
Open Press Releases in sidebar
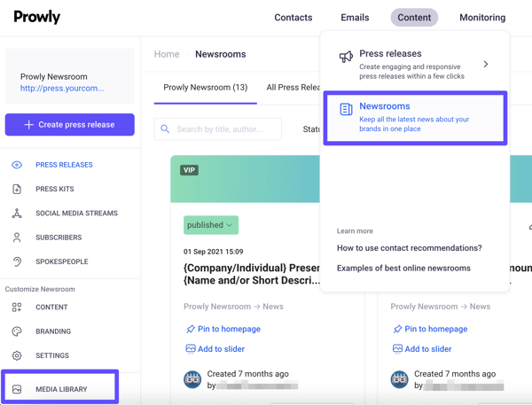[x=64, y=165]
